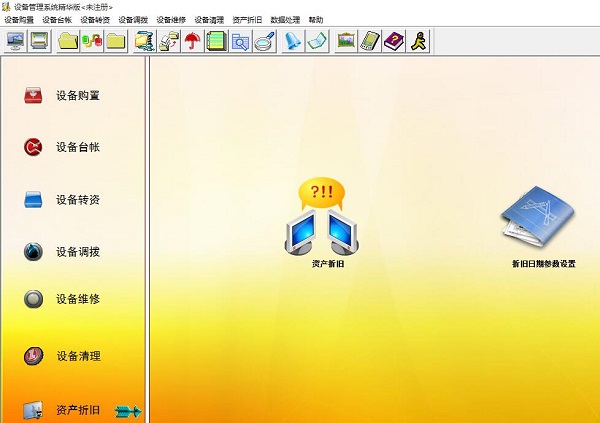Image resolution: width=600 pixels, height=423 pixels.
Task: Click the green lined notebook toolbar icon
Action: coord(217,41)
